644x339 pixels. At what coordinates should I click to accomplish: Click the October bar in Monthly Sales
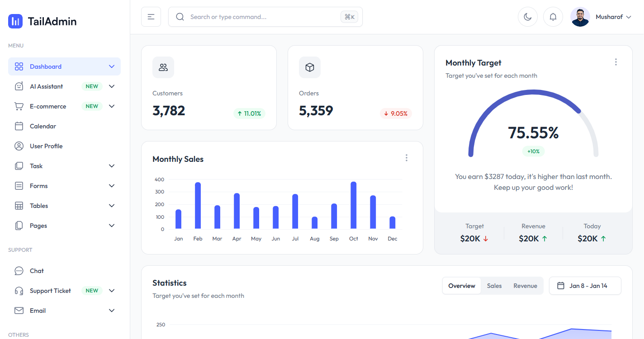coord(354,206)
